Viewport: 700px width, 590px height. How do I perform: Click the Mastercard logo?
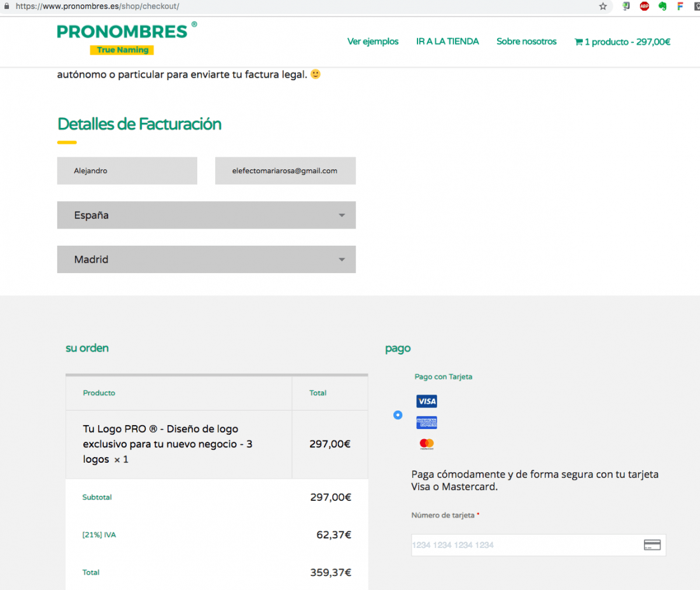tap(426, 444)
